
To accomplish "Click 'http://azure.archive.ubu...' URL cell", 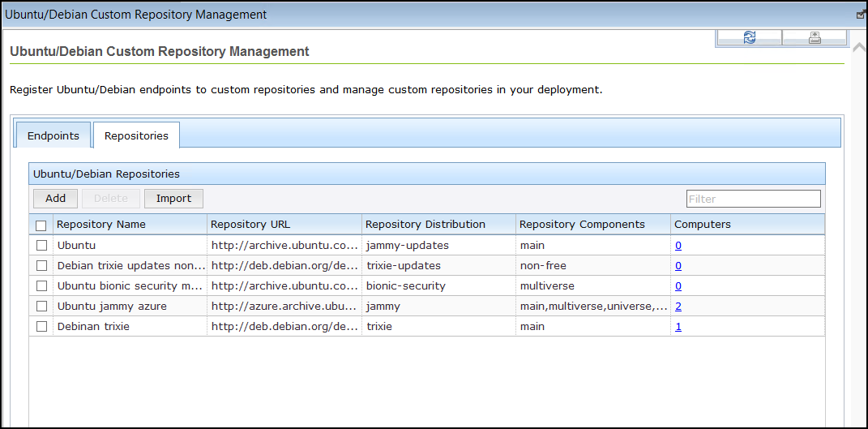I will (x=284, y=306).
